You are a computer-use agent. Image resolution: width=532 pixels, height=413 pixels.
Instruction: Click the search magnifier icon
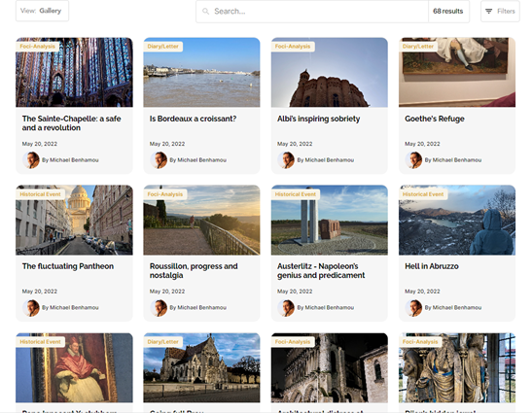click(205, 12)
